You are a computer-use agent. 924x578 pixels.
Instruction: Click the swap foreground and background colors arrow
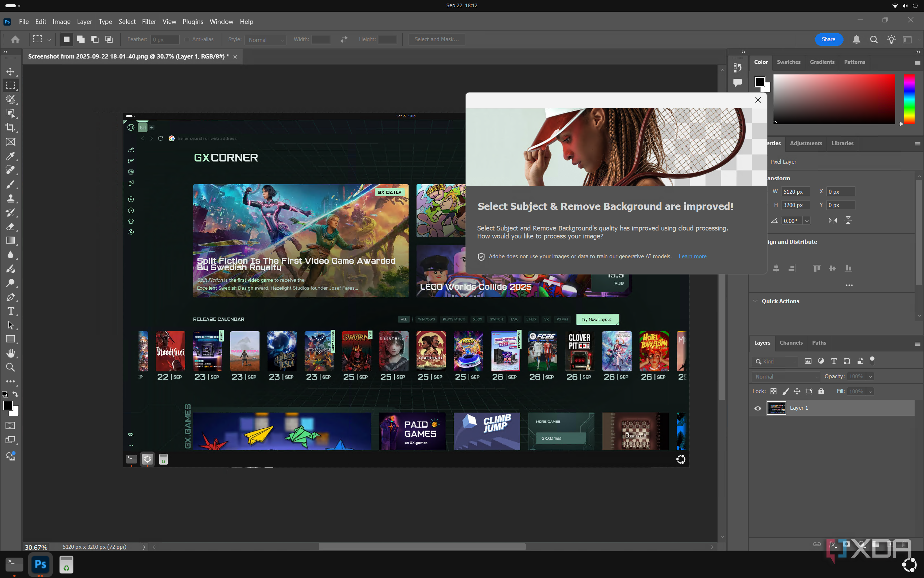[x=15, y=394]
